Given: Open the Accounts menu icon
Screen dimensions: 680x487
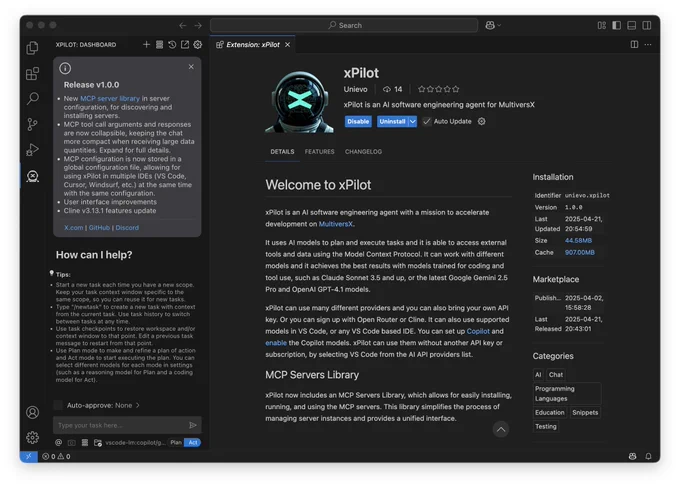Looking at the screenshot, I should 33,412.
